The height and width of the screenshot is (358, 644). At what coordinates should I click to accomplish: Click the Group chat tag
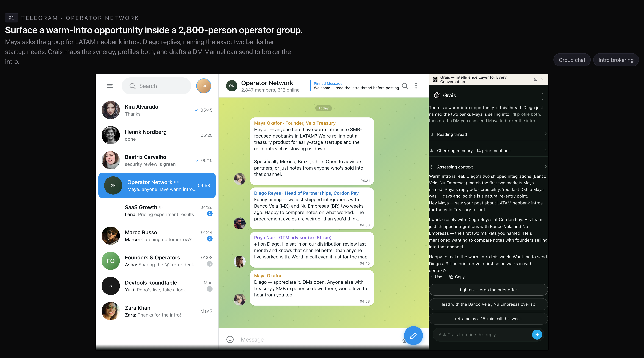coord(572,60)
